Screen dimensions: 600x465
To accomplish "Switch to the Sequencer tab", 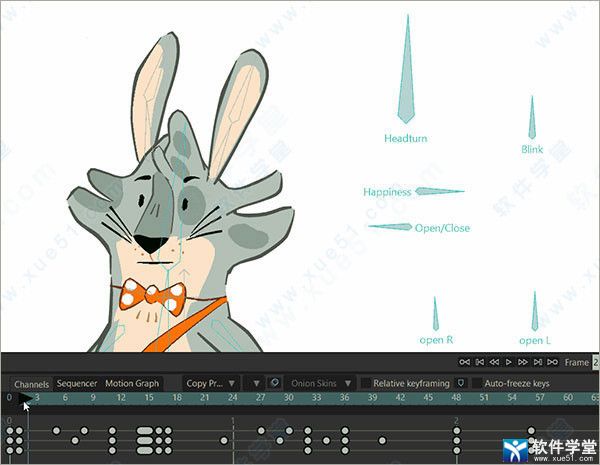I will coord(76,383).
